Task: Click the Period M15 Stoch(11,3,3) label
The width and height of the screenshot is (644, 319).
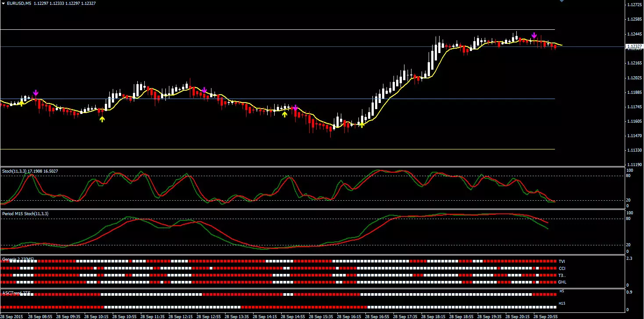Action: pyautogui.click(x=25, y=213)
